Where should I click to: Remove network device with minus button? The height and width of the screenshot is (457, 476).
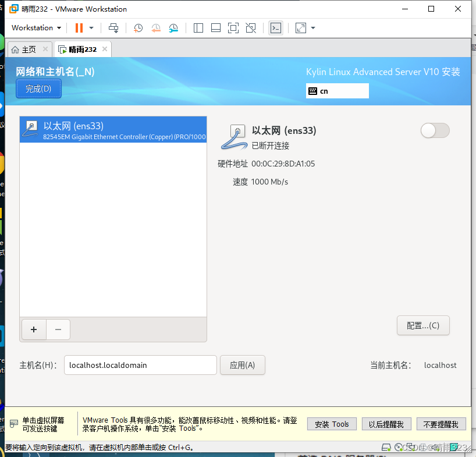(58, 330)
